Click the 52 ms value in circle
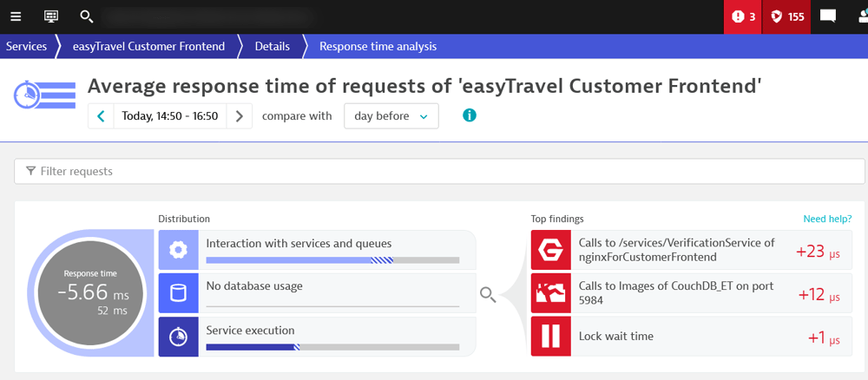The height and width of the screenshot is (380, 868). click(112, 311)
